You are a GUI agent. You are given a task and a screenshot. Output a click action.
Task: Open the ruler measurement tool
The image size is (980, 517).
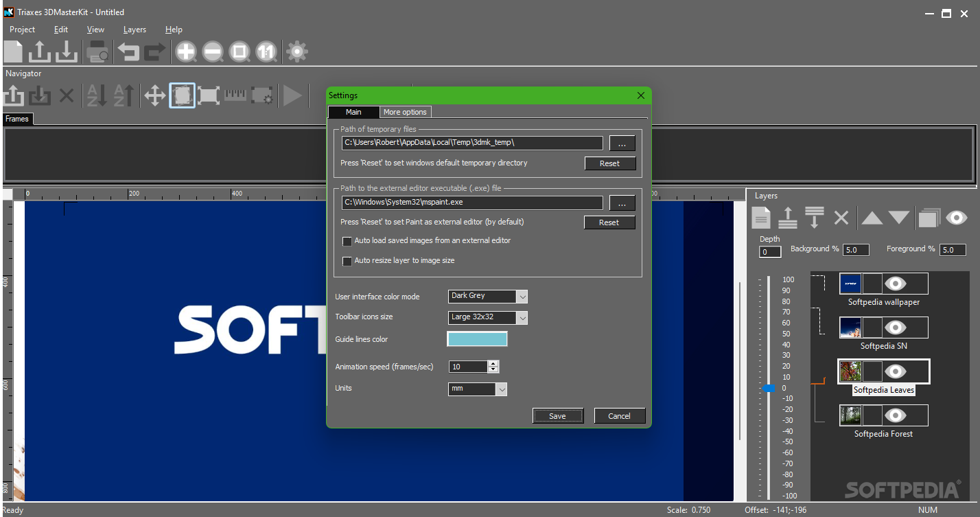[235, 96]
